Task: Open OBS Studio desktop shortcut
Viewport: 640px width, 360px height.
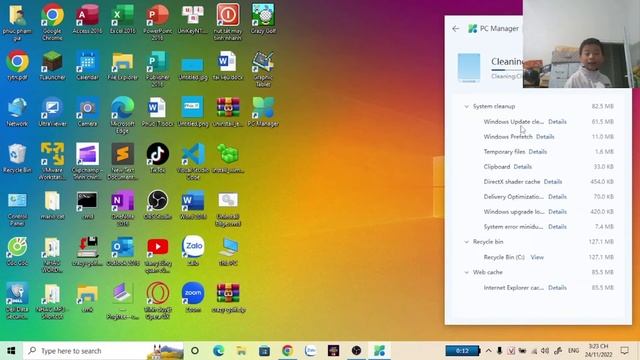Action: 158,205
